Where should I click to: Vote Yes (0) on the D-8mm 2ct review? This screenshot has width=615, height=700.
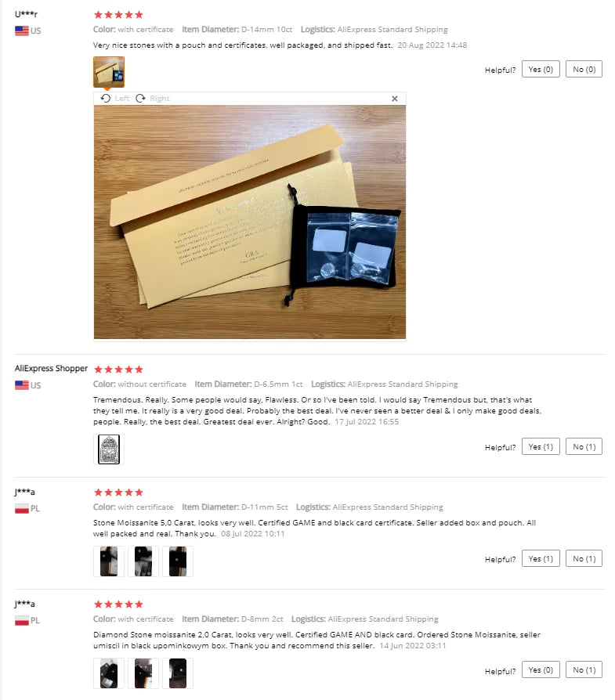click(541, 669)
